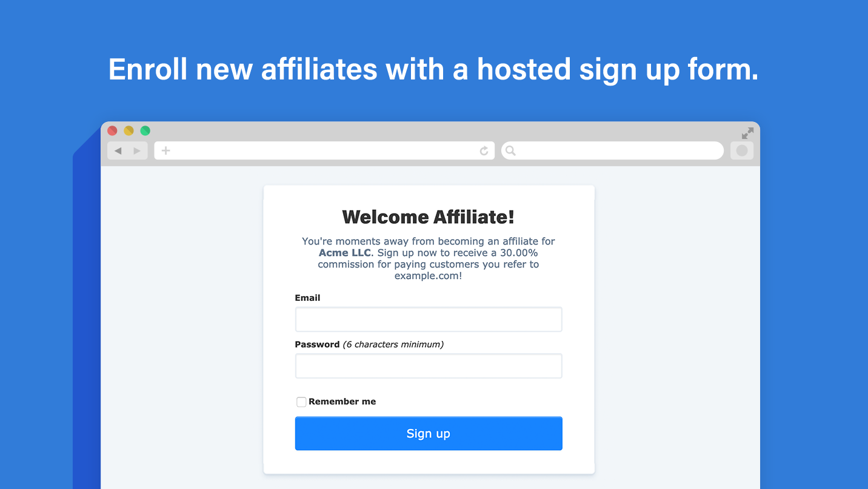This screenshot has height=489, width=868.
Task: Reload the page with the refresh icon
Action: click(x=484, y=150)
